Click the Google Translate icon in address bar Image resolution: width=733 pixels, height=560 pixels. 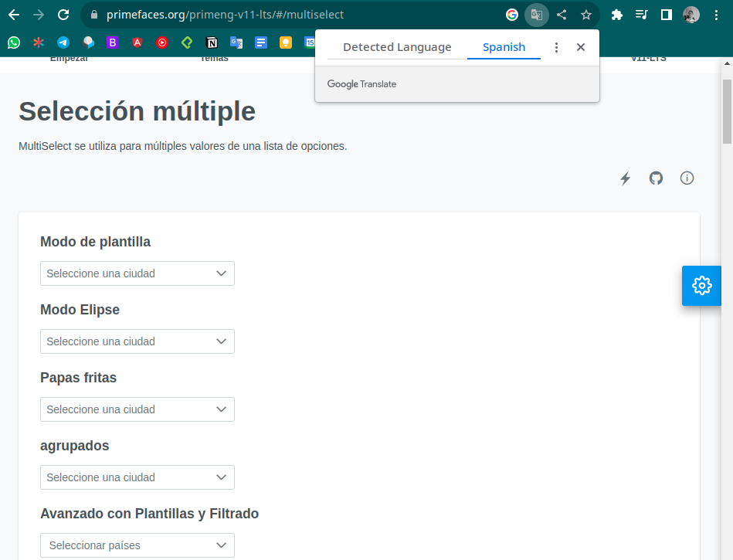click(536, 15)
